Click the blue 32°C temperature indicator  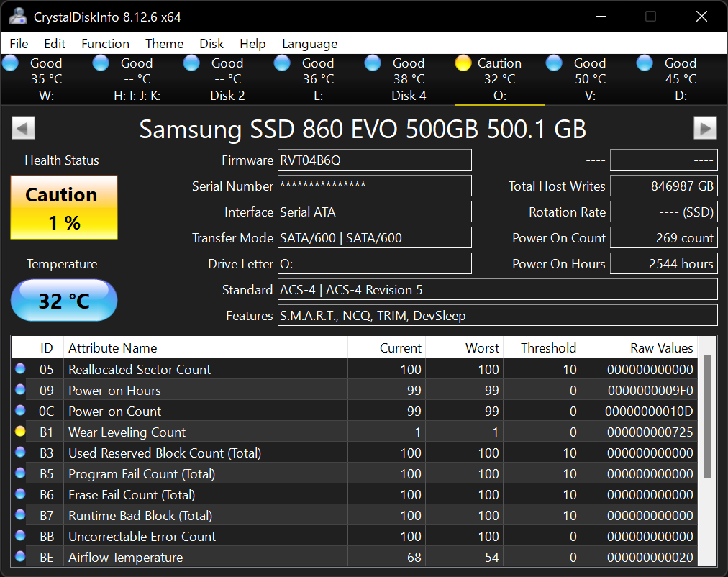point(63,300)
